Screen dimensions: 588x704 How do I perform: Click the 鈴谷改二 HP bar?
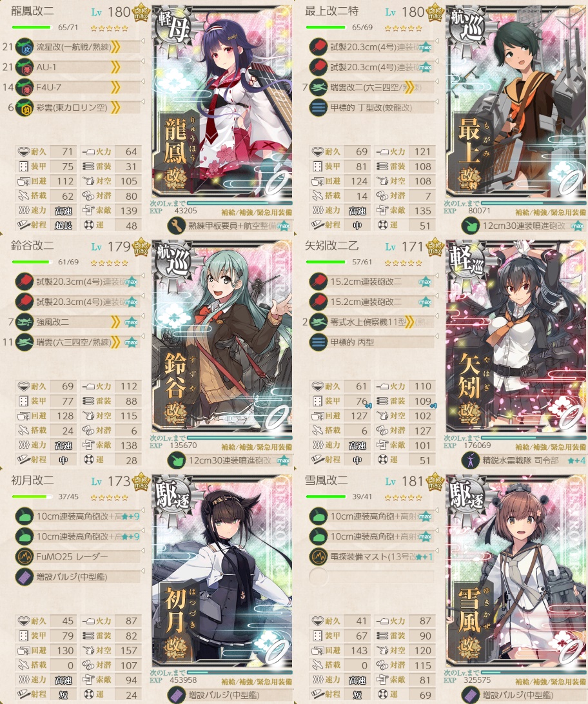click(31, 262)
